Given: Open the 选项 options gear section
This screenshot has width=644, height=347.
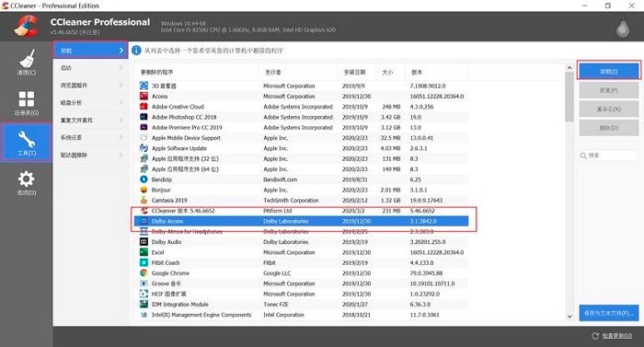Looking at the screenshot, I should [x=27, y=183].
